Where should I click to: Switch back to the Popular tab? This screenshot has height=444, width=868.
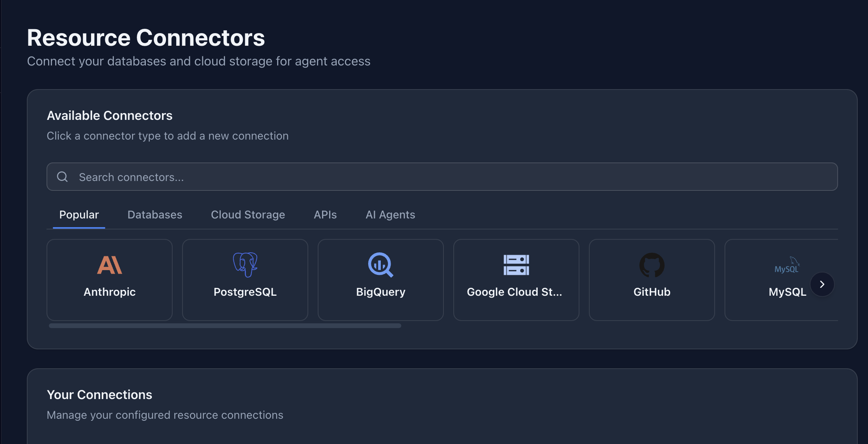tap(79, 215)
